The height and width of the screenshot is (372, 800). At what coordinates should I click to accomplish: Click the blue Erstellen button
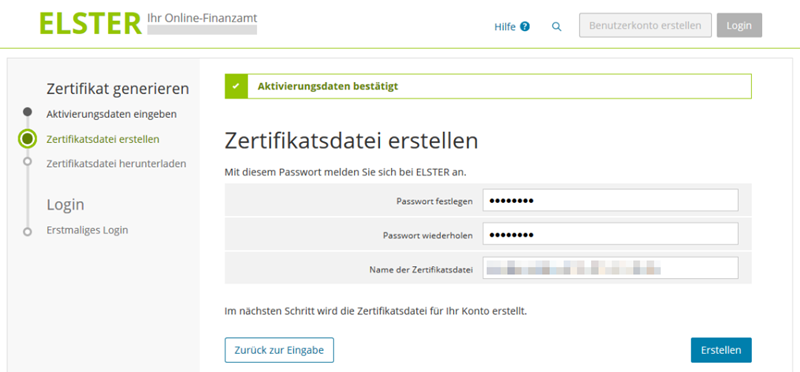[x=721, y=351]
